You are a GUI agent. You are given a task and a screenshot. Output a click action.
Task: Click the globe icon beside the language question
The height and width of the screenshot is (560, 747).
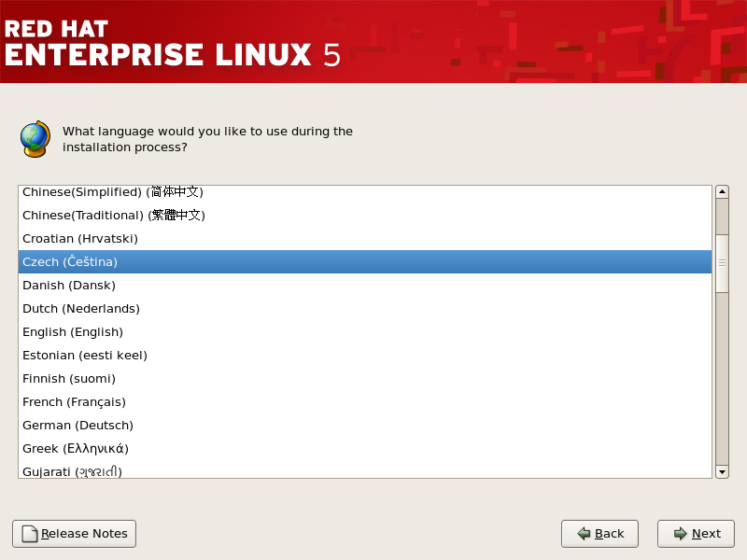pos(35,139)
